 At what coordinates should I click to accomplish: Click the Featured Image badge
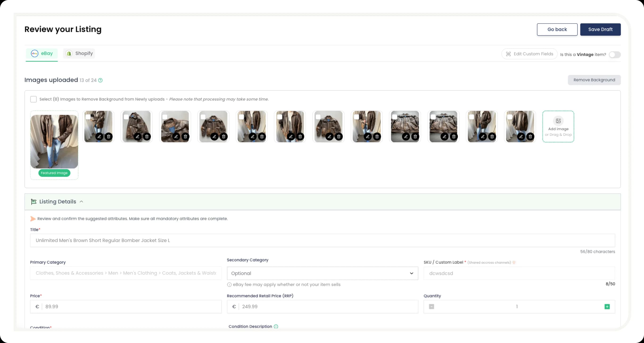(54, 173)
